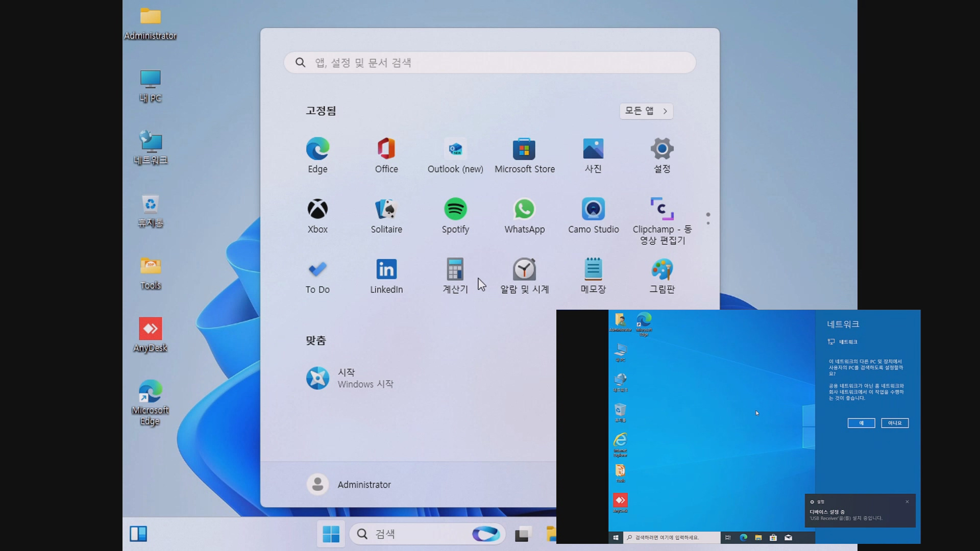
Task: Open the Store icon in the inset Windows 10 taskbar
Action: point(773,537)
